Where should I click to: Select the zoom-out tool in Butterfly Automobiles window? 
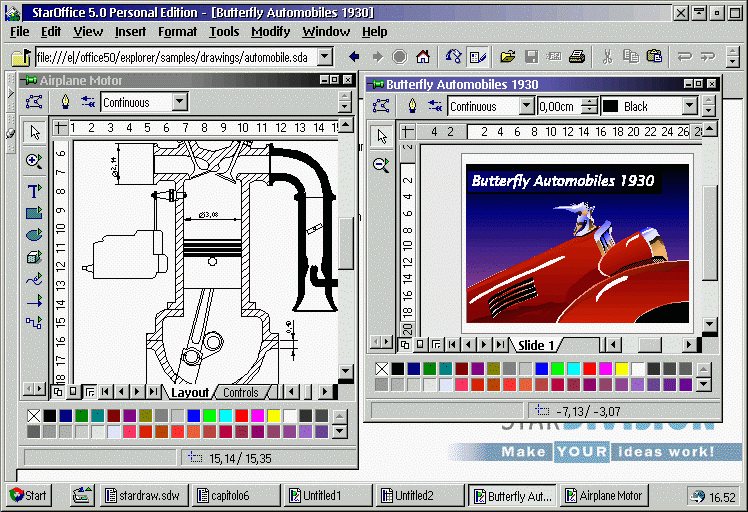pos(381,165)
